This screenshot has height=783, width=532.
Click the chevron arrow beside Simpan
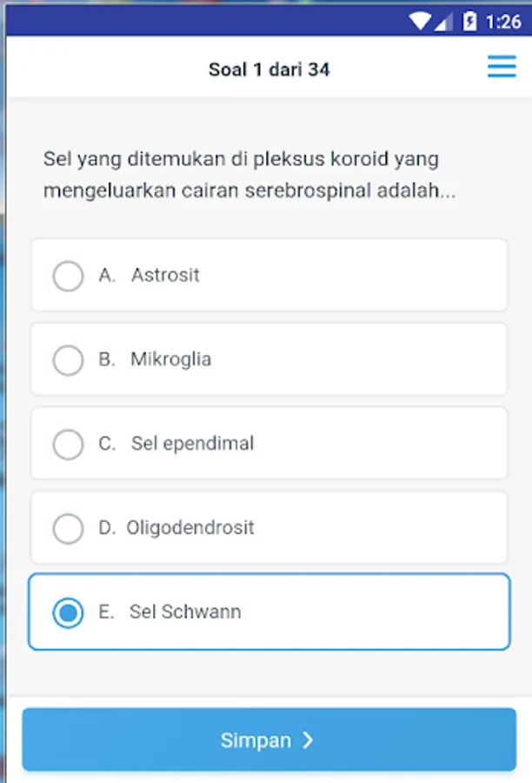(308, 740)
